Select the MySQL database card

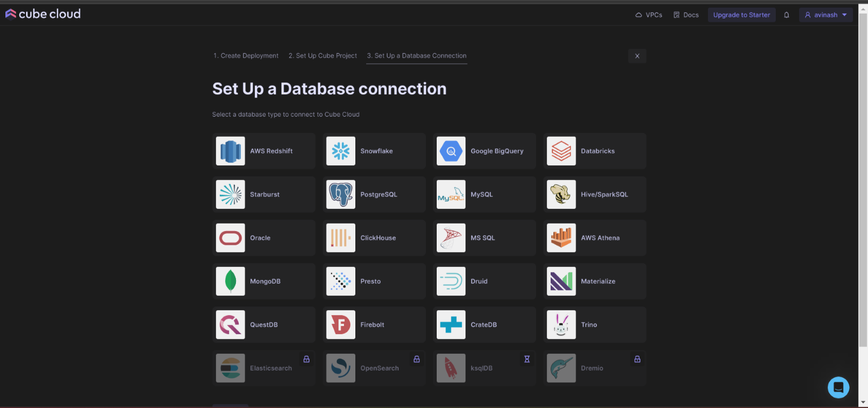click(484, 194)
